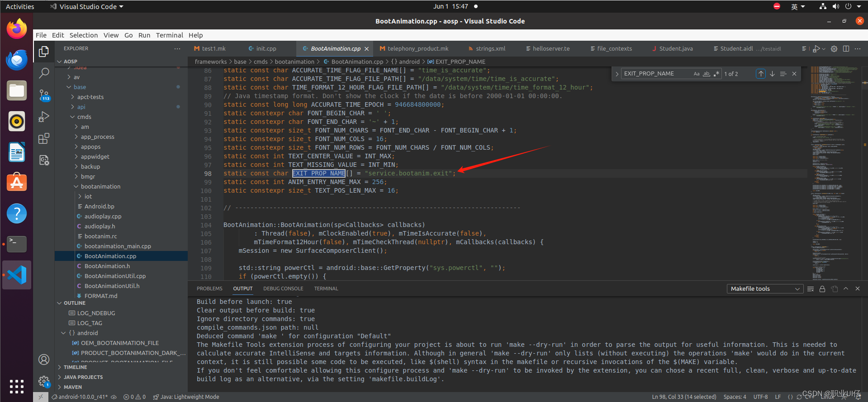
Task: Open the Makefile tools output channel dropdown
Action: [765, 288]
